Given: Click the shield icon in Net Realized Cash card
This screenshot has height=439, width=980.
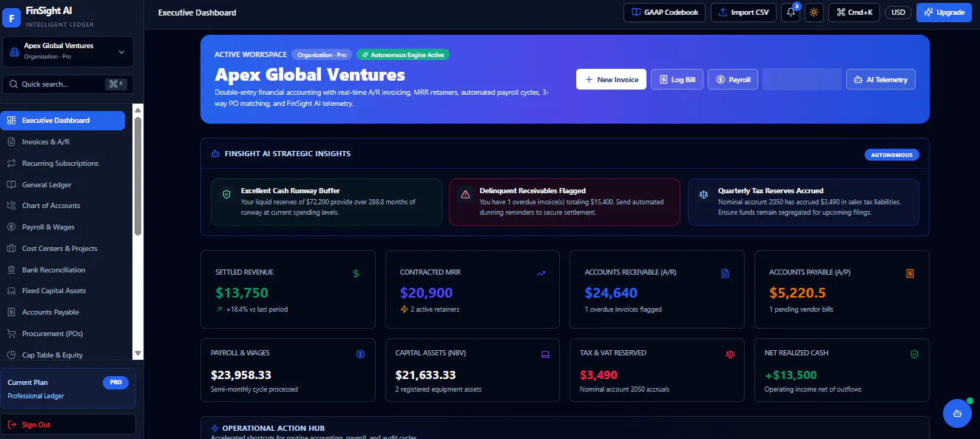Looking at the screenshot, I should [x=914, y=354].
